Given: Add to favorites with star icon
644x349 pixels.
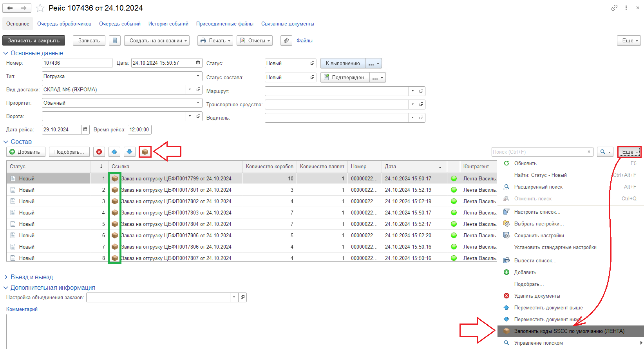Looking at the screenshot, I should pos(40,8).
